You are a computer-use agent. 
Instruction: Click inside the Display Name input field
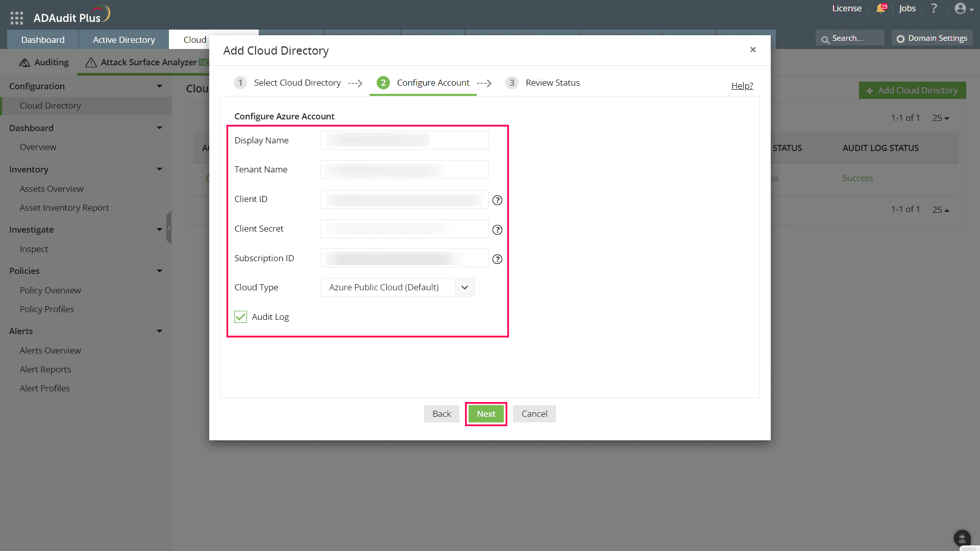click(404, 140)
